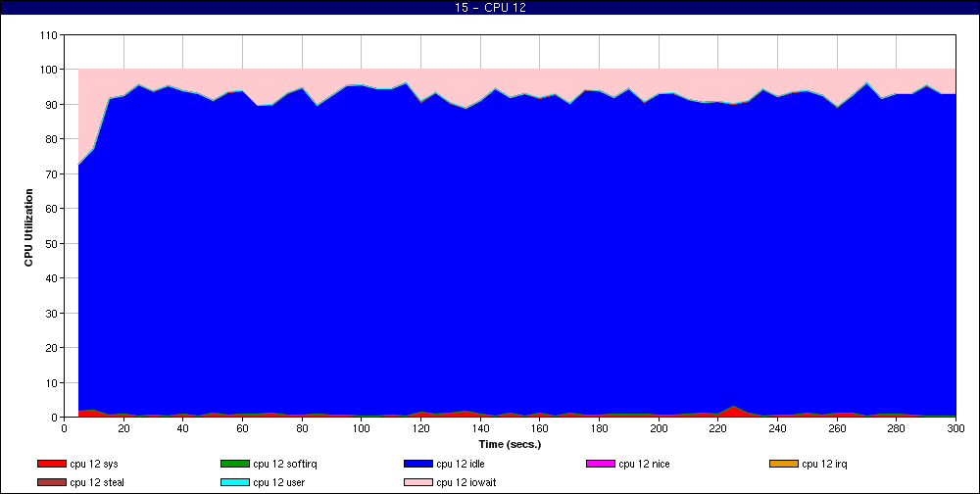This screenshot has height=494, width=980.
Task: Select the 'cpu 12 nice' legend label
Action: 644,464
